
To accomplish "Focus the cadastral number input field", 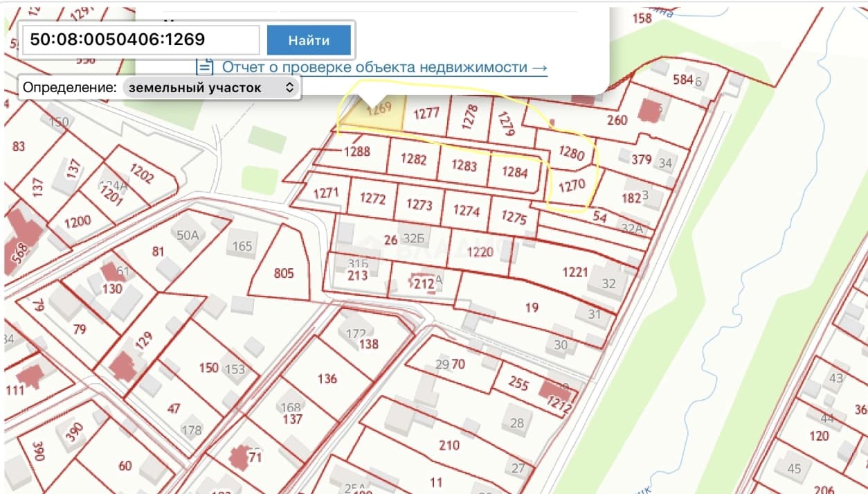I will pos(141,40).
